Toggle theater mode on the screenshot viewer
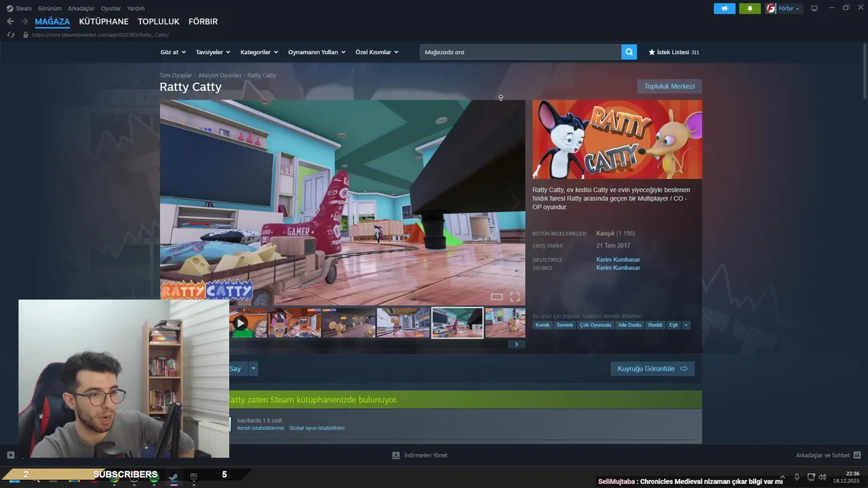Screen dimensions: 868x488 click(496, 297)
